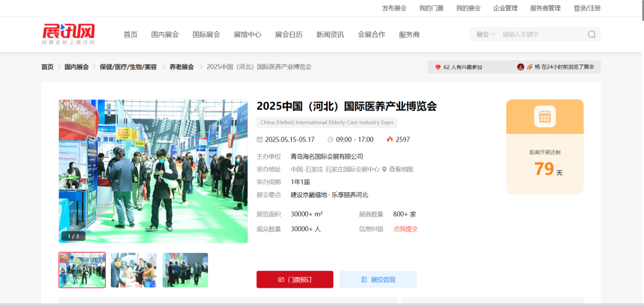
Task: Click the search magnifier icon
Action: click(592, 35)
